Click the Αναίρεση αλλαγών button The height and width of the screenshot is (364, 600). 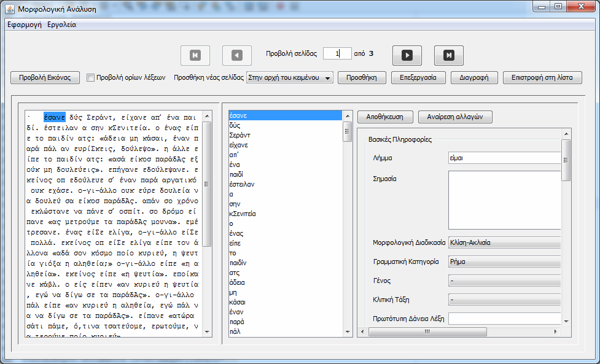coord(455,117)
